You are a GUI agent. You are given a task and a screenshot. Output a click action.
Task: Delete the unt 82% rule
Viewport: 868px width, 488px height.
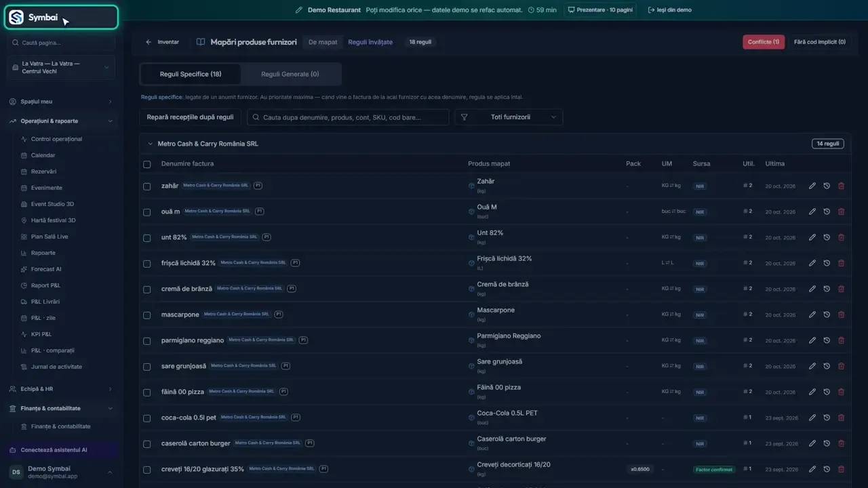click(842, 237)
